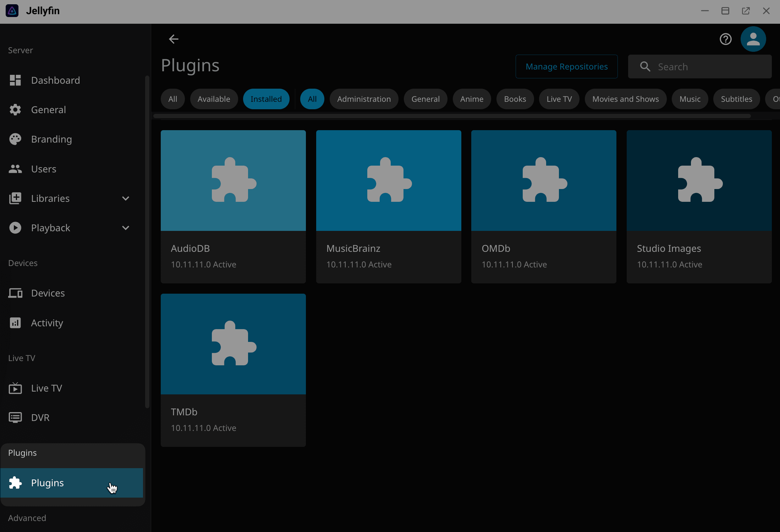Show all plugins with status All filter
This screenshot has height=532, width=780.
(173, 99)
